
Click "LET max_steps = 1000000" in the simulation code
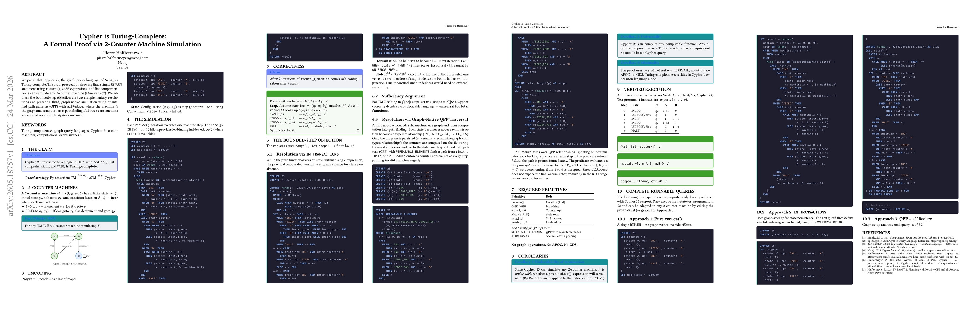coord(150,149)
